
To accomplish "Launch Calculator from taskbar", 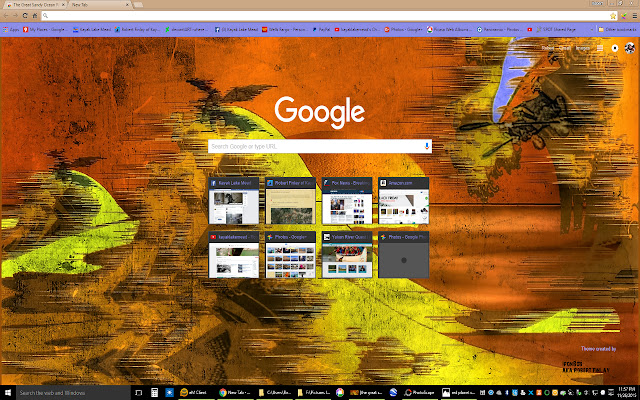I will point(154,393).
